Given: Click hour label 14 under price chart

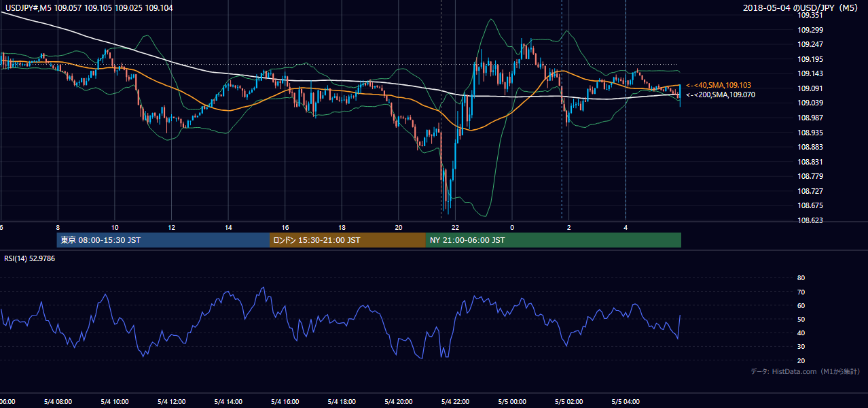Looking at the screenshot, I should click(229, 228).
